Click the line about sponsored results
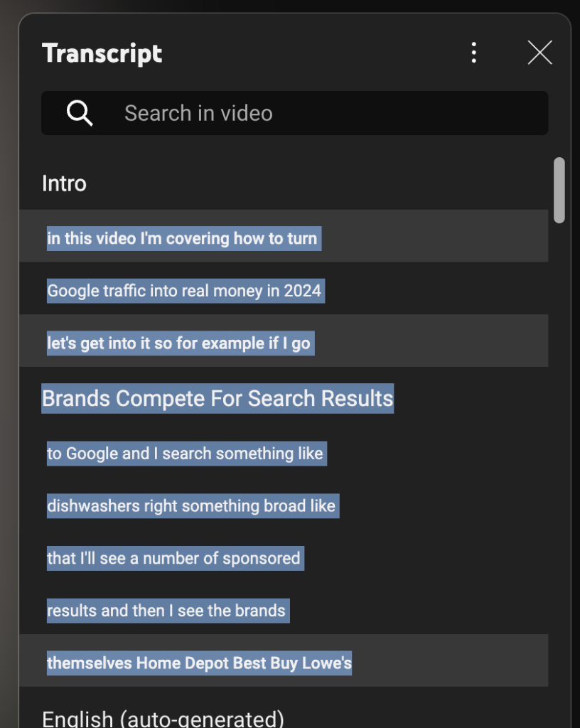Viewport: 580px width, 728px height. pos(174,558)
